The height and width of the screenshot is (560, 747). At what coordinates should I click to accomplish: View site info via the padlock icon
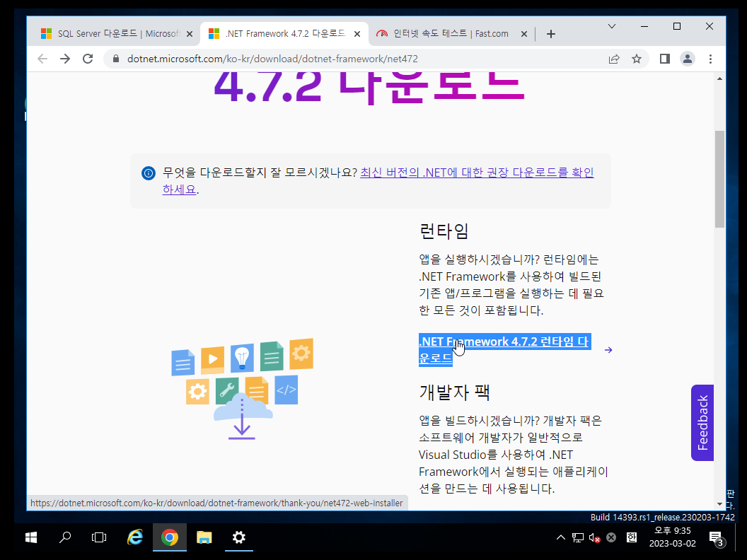pyautogui.click(x=115, y=59)
